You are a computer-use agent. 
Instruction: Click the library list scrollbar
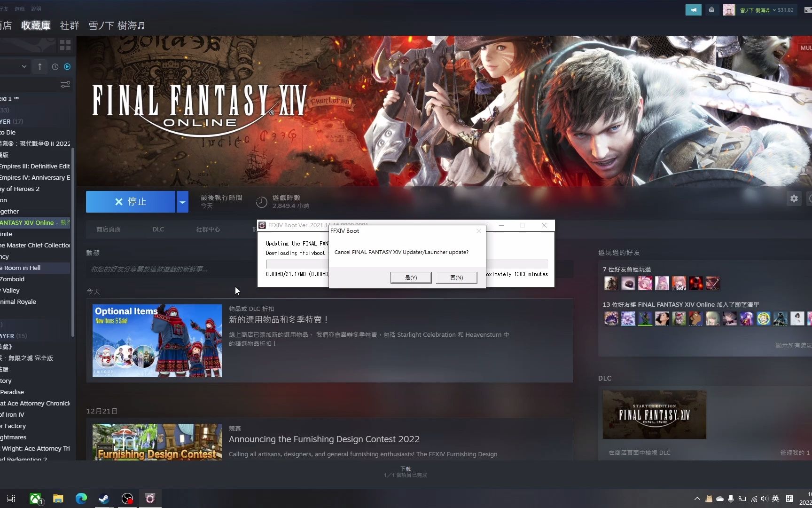(73, 242)
